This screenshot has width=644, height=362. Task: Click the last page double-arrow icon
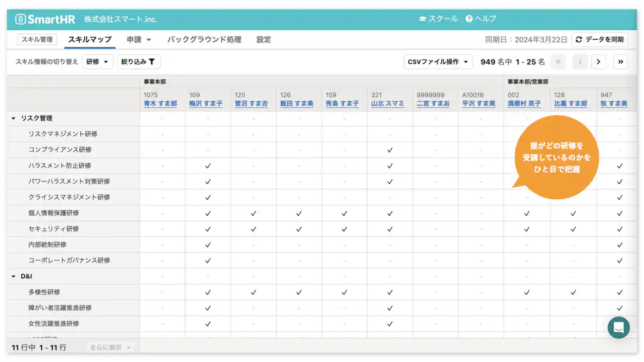click(620, 62)
